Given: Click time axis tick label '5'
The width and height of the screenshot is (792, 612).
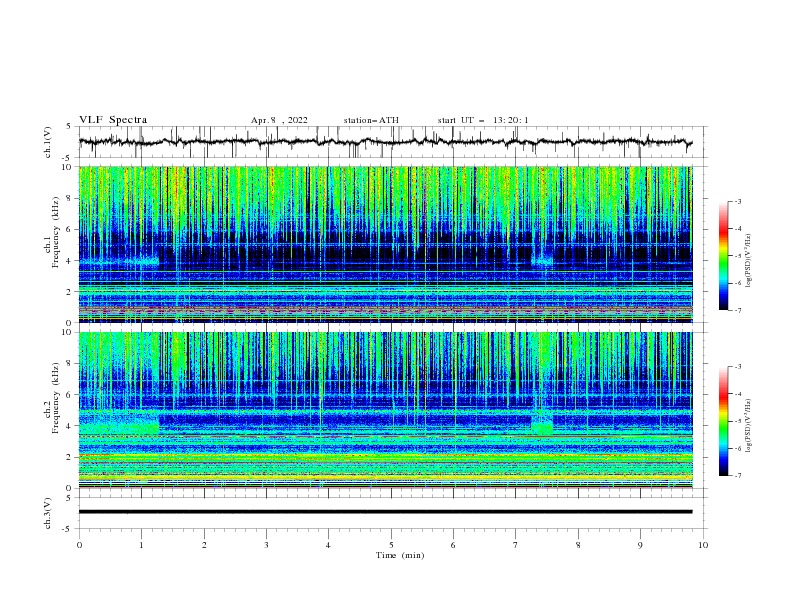Looking at the screenshot, I should pyautogui.click(x=391, y=545).
